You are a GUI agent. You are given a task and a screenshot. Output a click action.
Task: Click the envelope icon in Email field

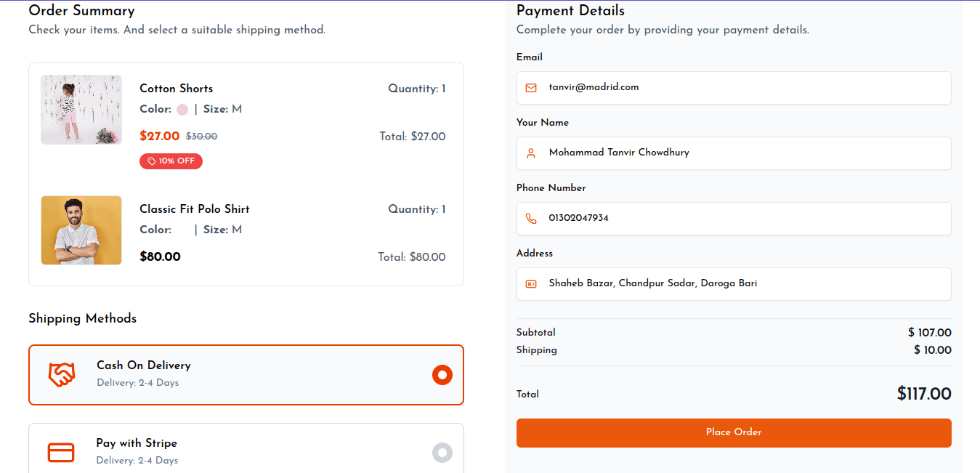[x=531, y=88]
